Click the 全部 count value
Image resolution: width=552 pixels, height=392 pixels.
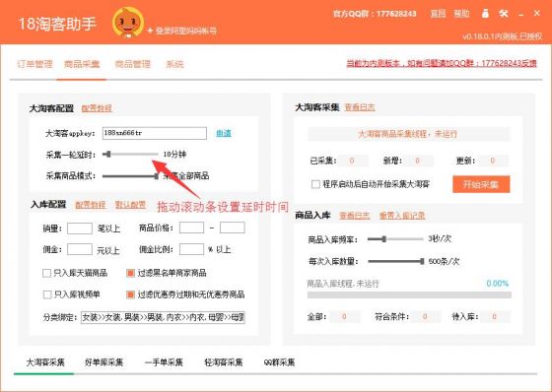pos(344,317)
